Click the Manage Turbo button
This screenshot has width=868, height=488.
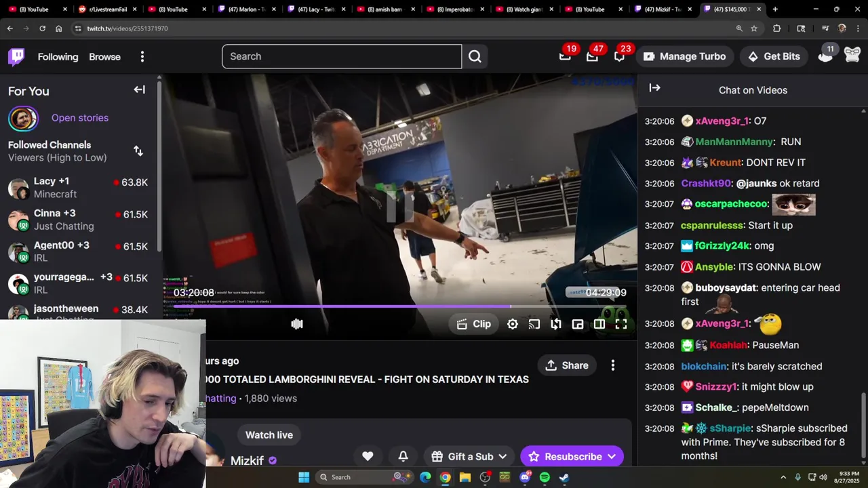(x=685, y=56)
